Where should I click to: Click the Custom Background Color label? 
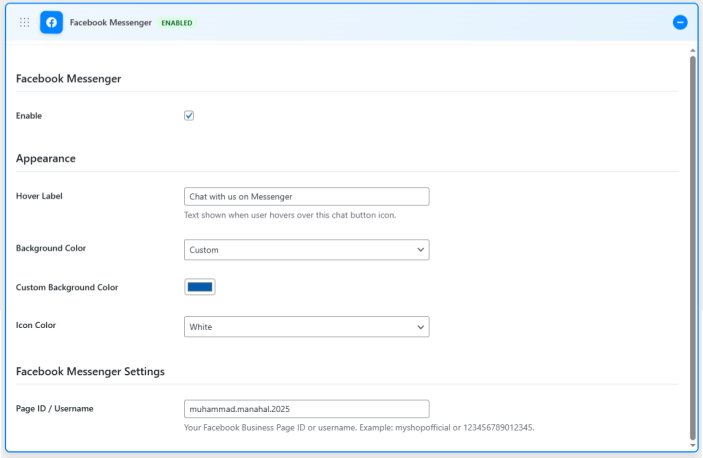point(67,287)
